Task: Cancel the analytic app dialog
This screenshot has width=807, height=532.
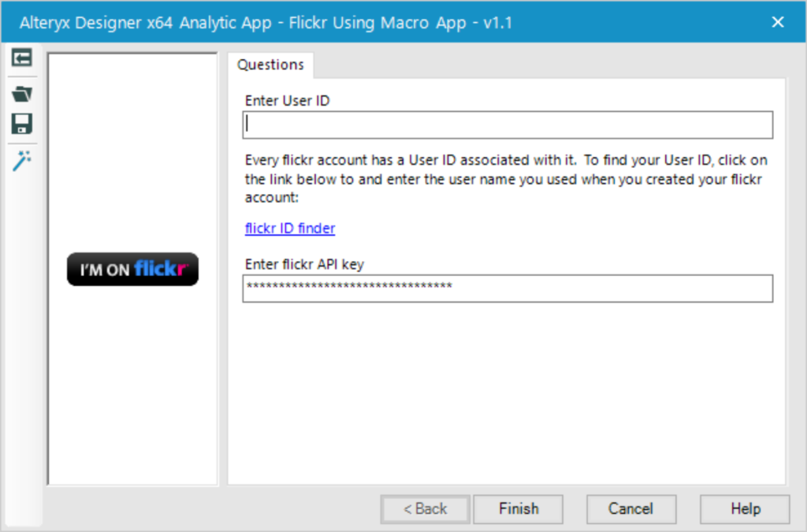Action: pyautogui.click(x=631, y=509)
